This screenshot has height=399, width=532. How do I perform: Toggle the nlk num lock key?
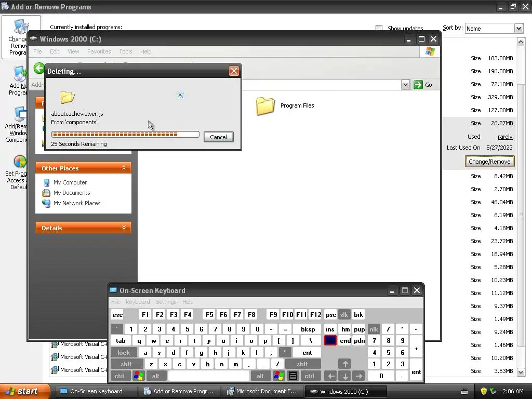374,329
